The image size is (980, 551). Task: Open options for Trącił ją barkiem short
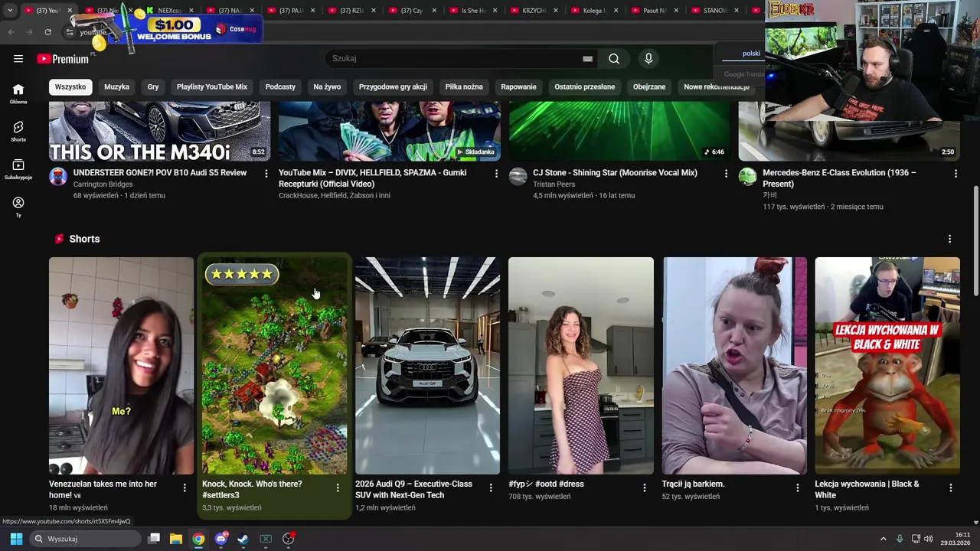coord(797,487)
